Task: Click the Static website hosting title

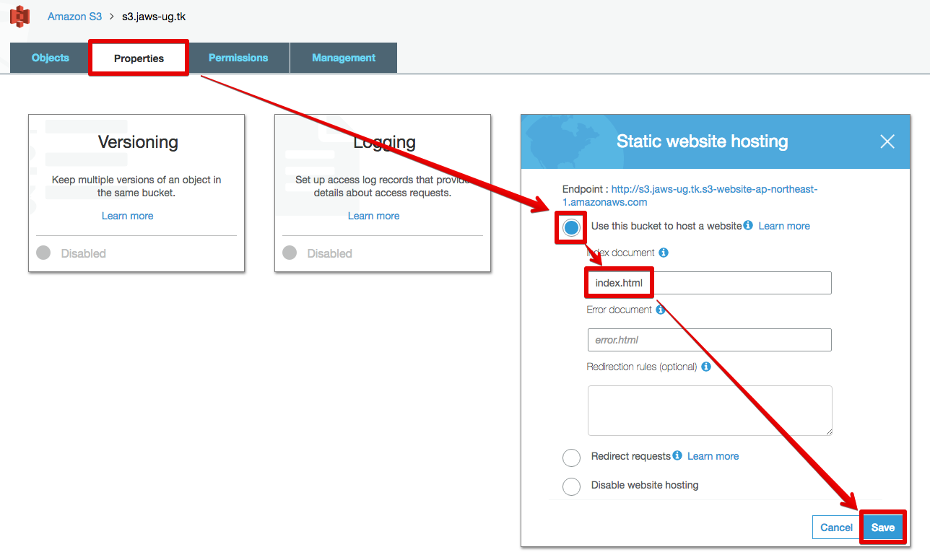Action: [x=702, y=141]
